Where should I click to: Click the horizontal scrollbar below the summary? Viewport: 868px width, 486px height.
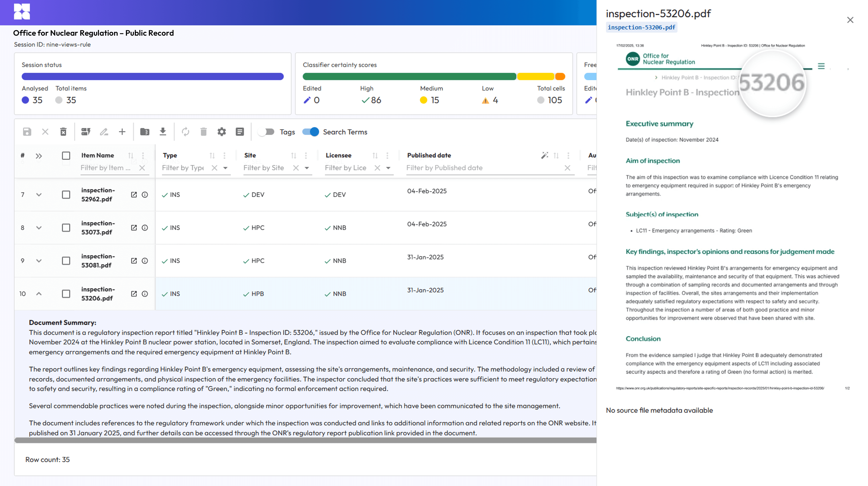[303, 440]
